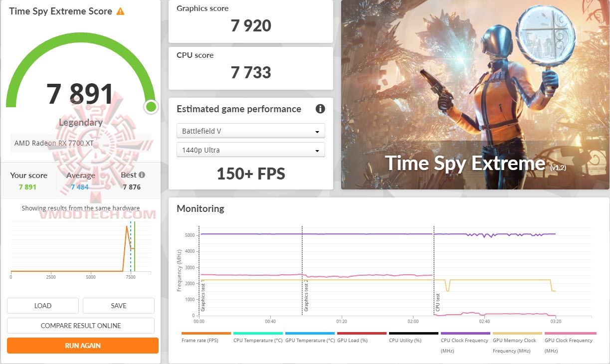The width and height of the screenshot is (610, 364).
Task: Open the 1440p Ultra resolution dropdown
Action: [251, 150]
